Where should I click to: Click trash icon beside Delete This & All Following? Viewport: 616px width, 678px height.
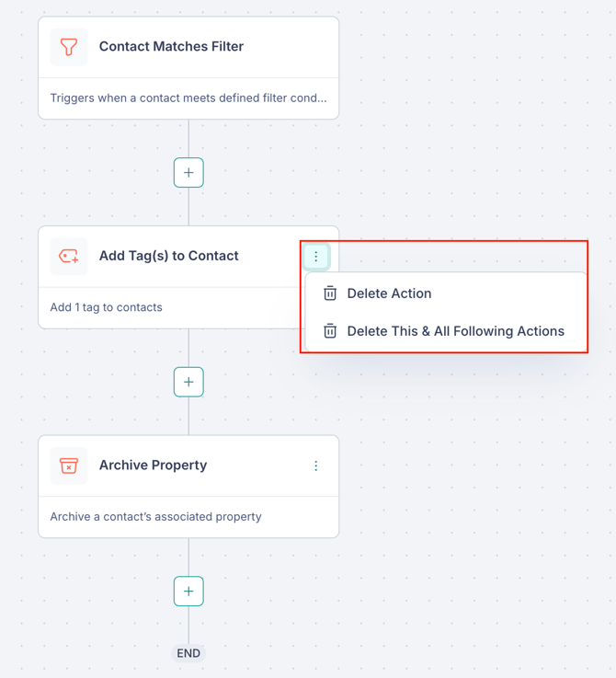[x=330, y=331]
